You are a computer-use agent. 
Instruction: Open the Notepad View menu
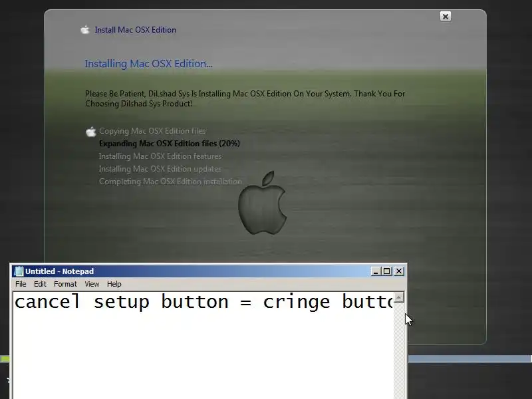coord(92,284)
